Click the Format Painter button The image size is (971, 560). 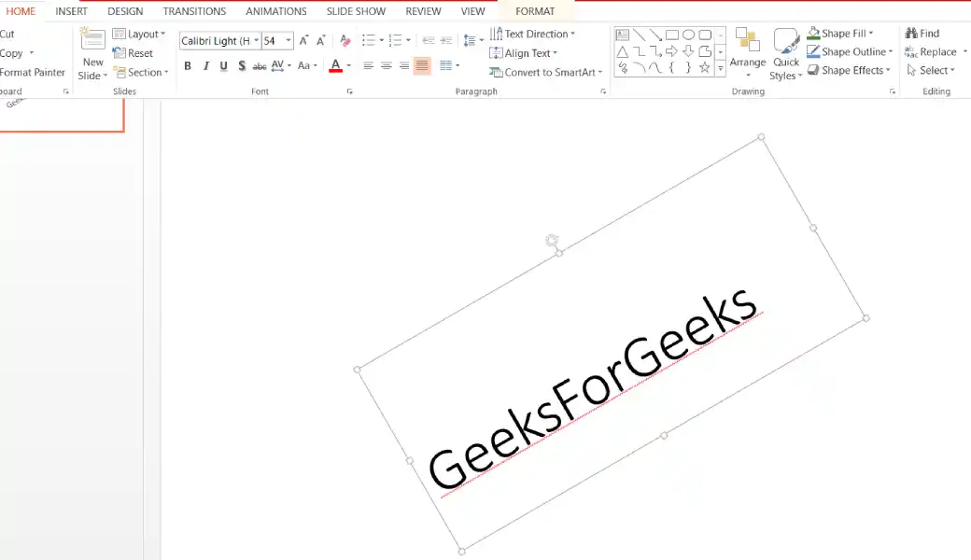pyautogui.click(x=32, y=73)
